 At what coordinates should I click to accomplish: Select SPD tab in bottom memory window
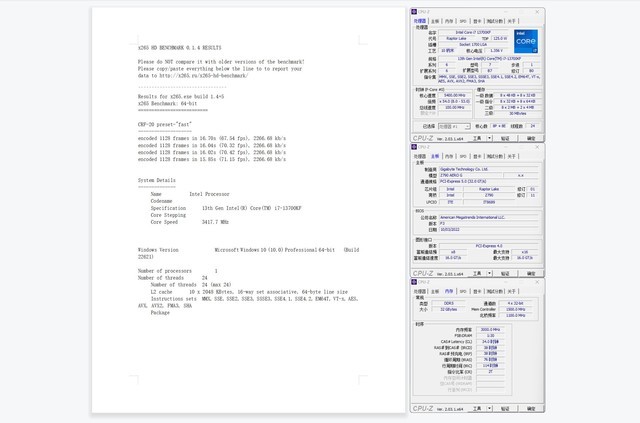click(x=463, y=292)
